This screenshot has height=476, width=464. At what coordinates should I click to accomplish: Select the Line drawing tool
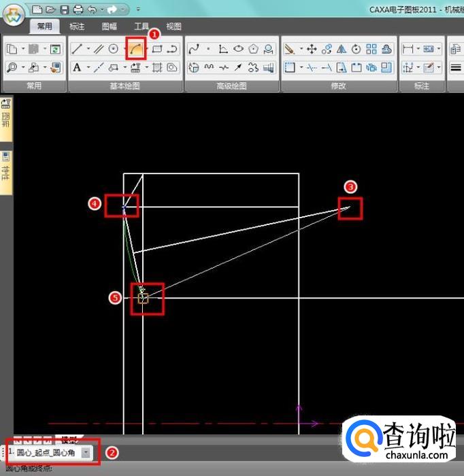coord(78,49)
